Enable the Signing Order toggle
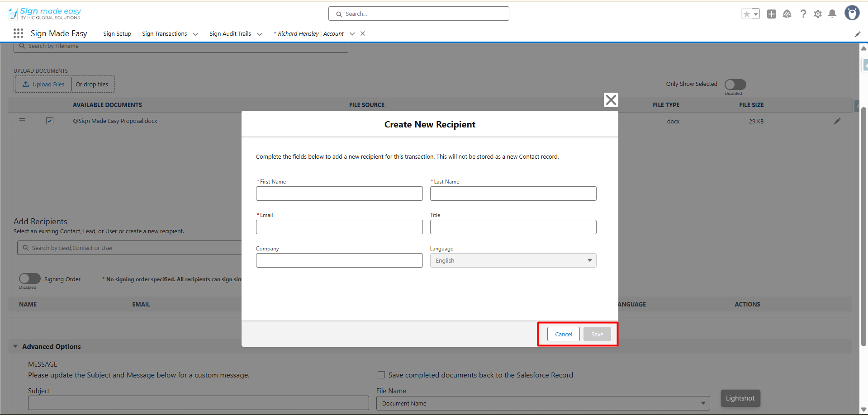This screenshot has width=868, height=415. [x=30, y=278]
